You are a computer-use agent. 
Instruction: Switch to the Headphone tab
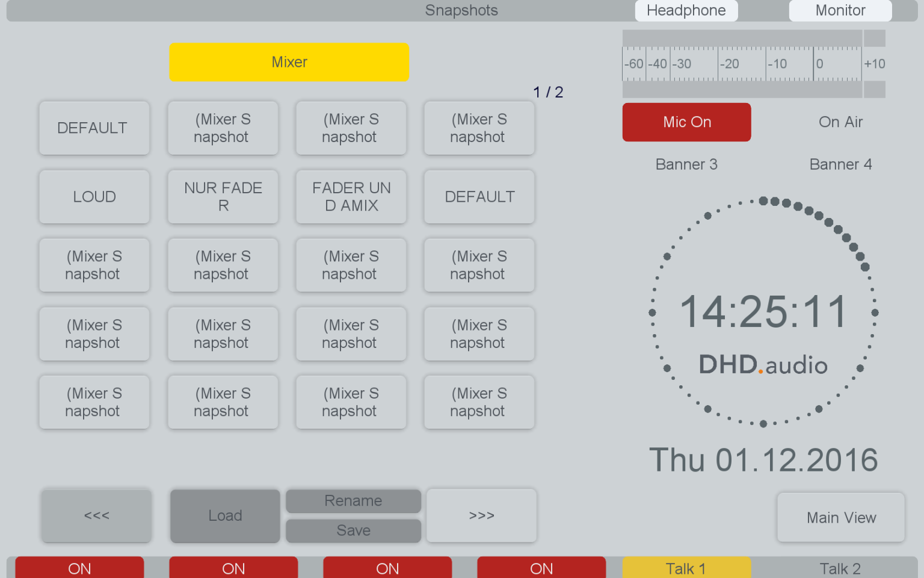[686, 10]
